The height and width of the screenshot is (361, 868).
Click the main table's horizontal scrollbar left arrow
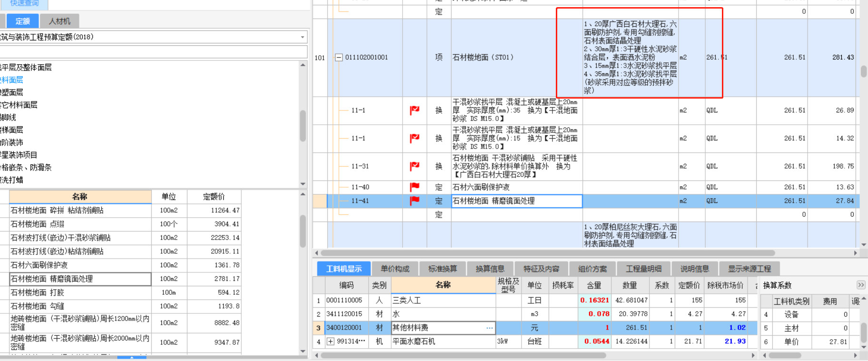316,253
